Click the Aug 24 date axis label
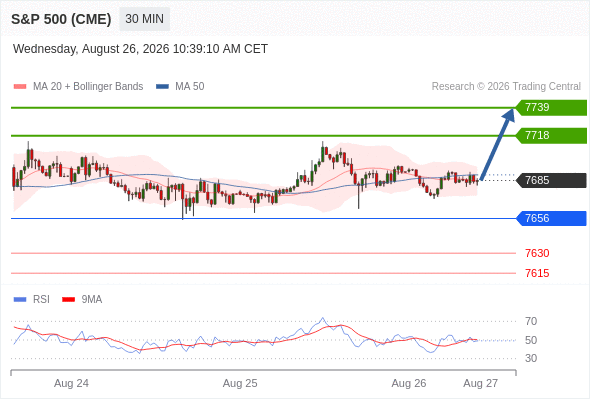 71,383
